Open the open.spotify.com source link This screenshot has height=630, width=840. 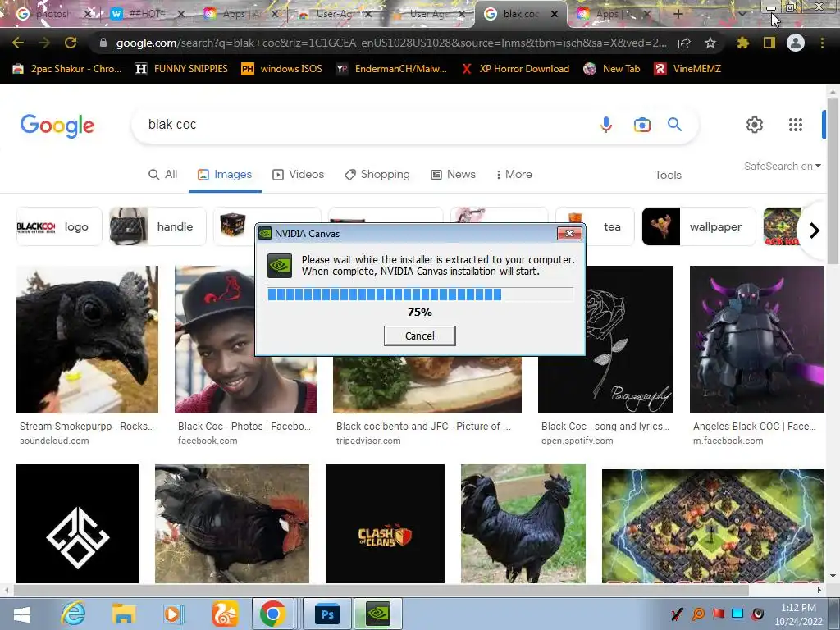(577, 441)
